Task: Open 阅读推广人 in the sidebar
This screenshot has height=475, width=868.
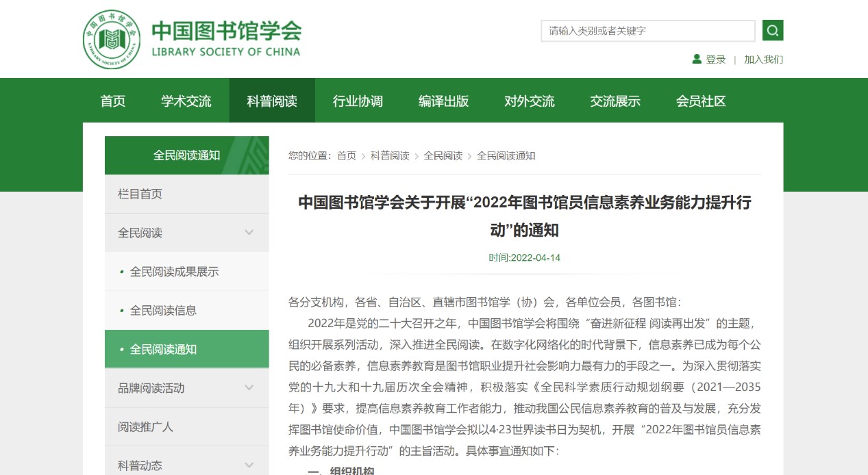Action: coord(145,427)
